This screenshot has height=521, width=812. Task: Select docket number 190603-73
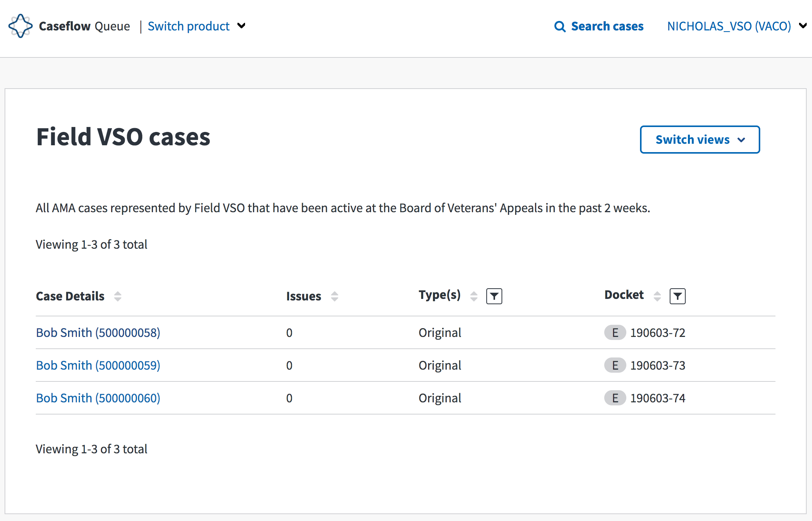(x=658, y=365)
